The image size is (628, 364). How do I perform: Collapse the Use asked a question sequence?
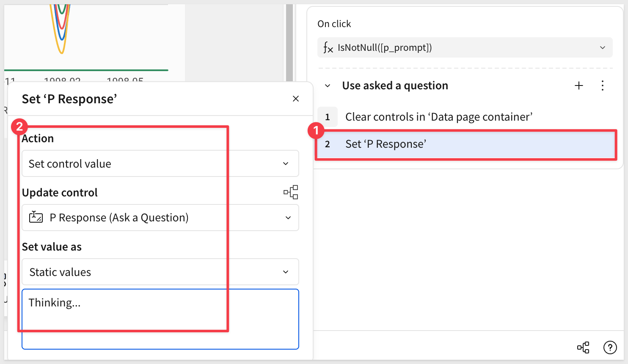(328, 85)
